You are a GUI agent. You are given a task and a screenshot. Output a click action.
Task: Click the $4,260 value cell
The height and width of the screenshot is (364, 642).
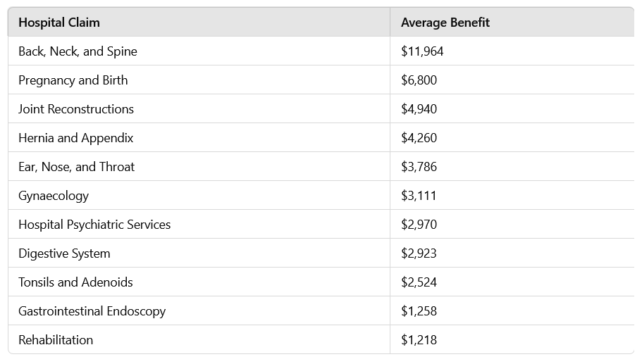(x=419, y=138)
